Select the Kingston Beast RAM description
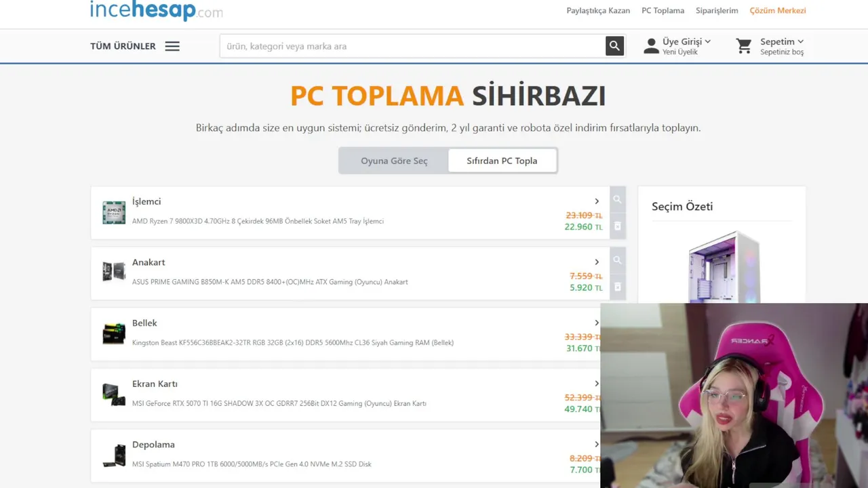 [293, 342]
